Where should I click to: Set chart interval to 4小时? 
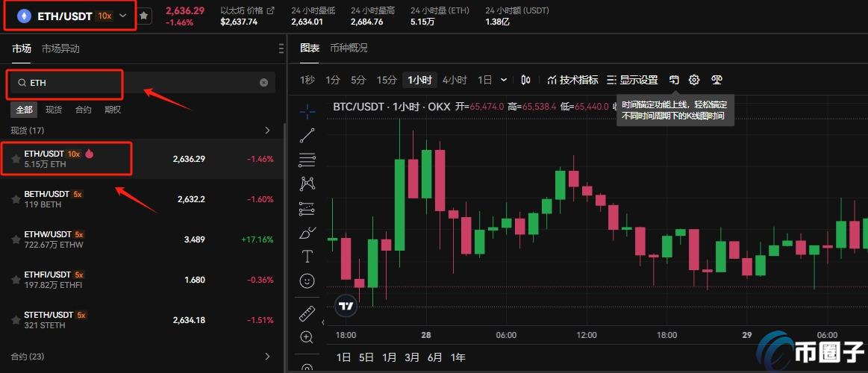pos(455,80)
